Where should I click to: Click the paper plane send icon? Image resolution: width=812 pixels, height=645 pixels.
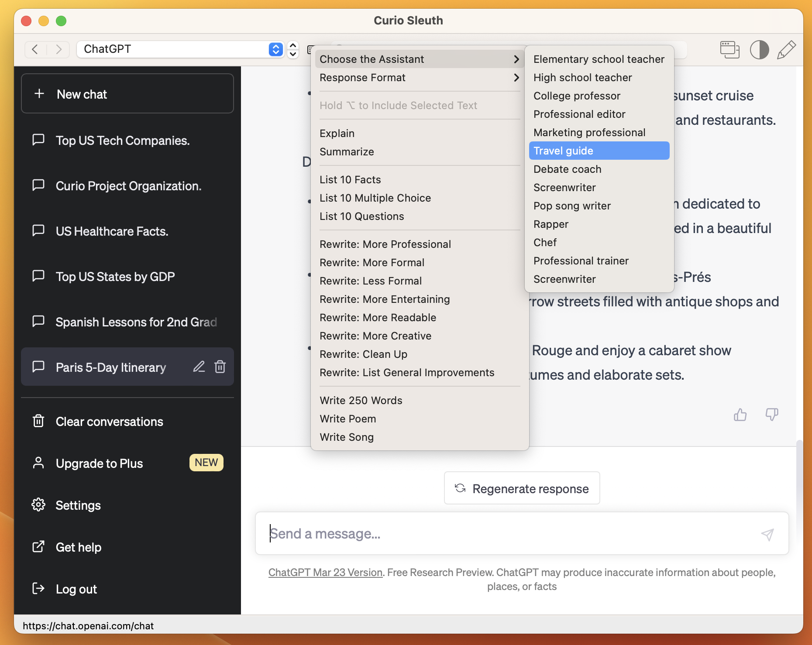[767, 534]
